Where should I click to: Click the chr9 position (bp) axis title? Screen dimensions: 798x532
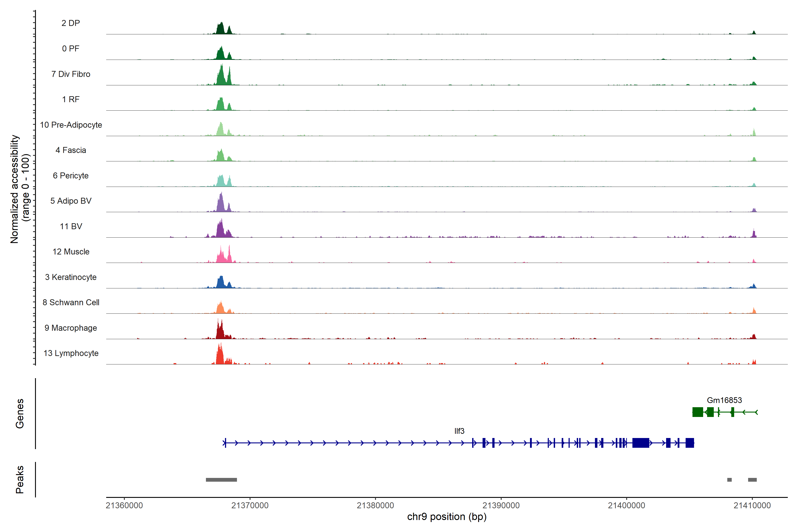click(x=446, y=517)
